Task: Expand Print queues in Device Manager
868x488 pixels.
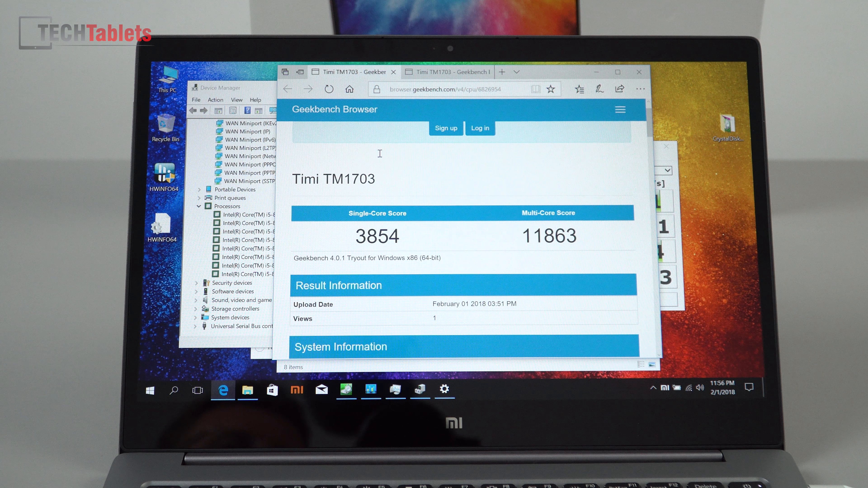Action: click(x=199, y=198)
